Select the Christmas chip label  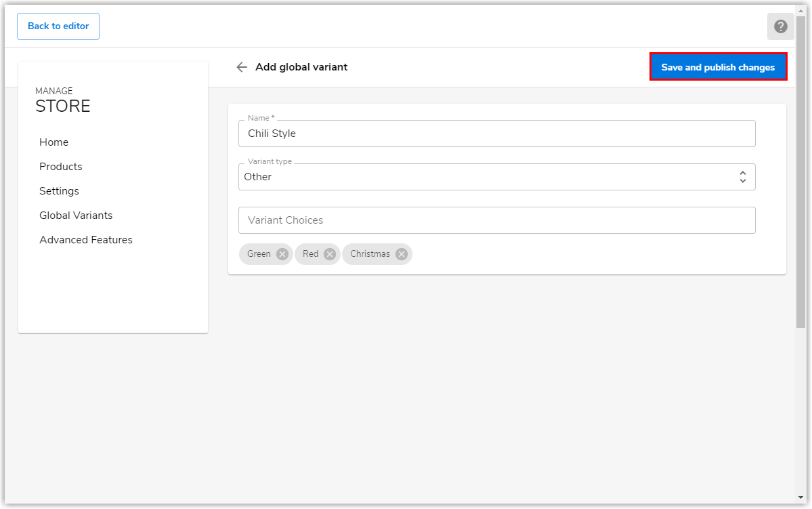[370, 254]
